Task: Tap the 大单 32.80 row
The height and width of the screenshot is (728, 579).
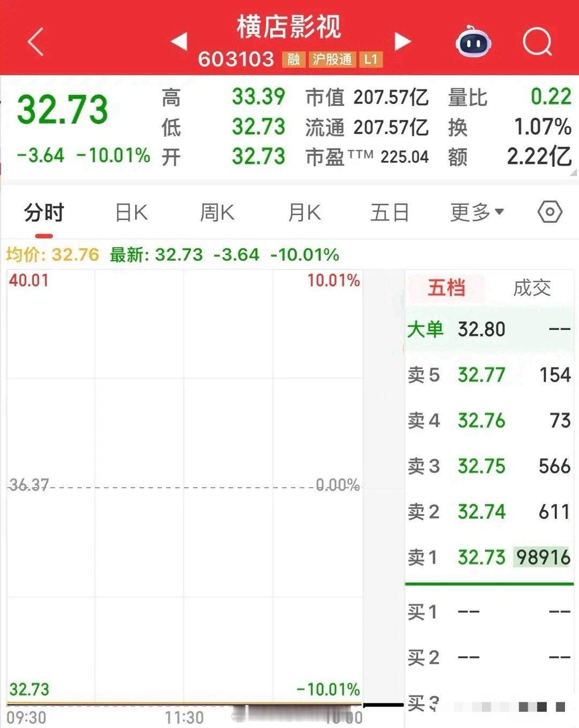Action: pyautogui.click(x=489, y=329)
